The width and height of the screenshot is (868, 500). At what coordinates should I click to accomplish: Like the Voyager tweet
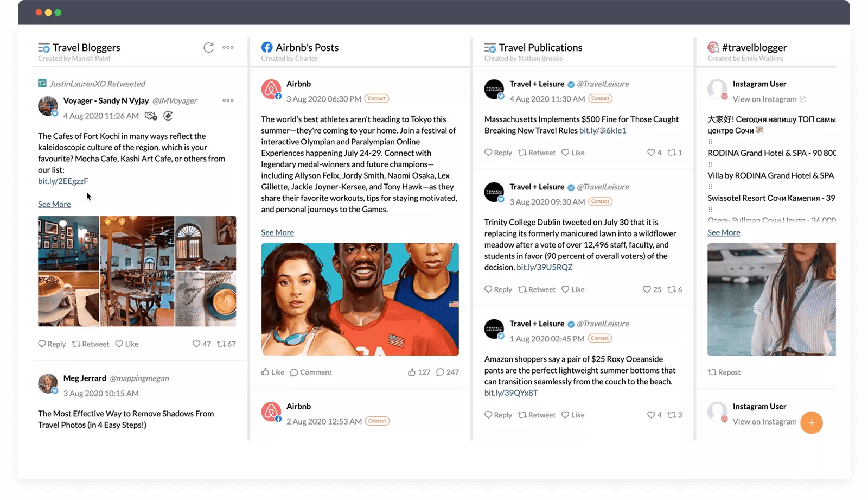click(x=126, y=344)
